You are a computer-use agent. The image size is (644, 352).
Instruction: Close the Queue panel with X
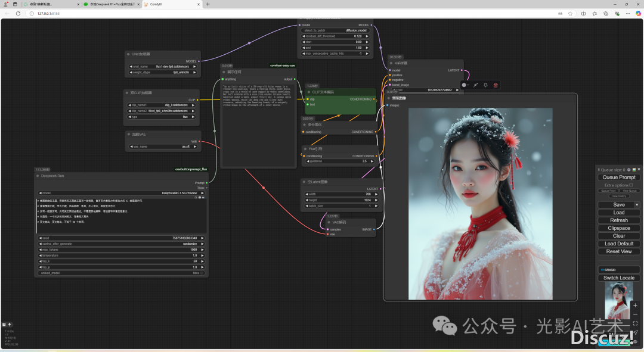(x=639, y=169)
